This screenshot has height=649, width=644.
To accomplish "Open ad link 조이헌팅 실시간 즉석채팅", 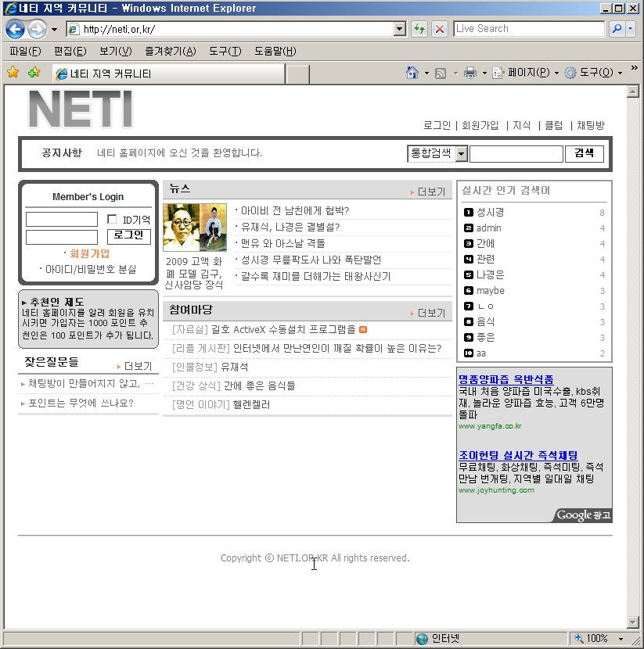I will coord(518,455).
